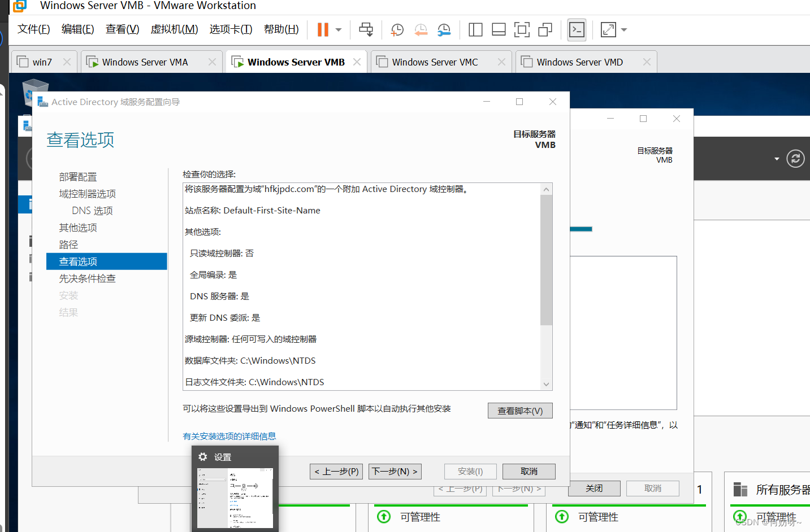
Task: Click the line 源域控制器: 任何可写入的域控制器
Action: click(x=251, y=339)
